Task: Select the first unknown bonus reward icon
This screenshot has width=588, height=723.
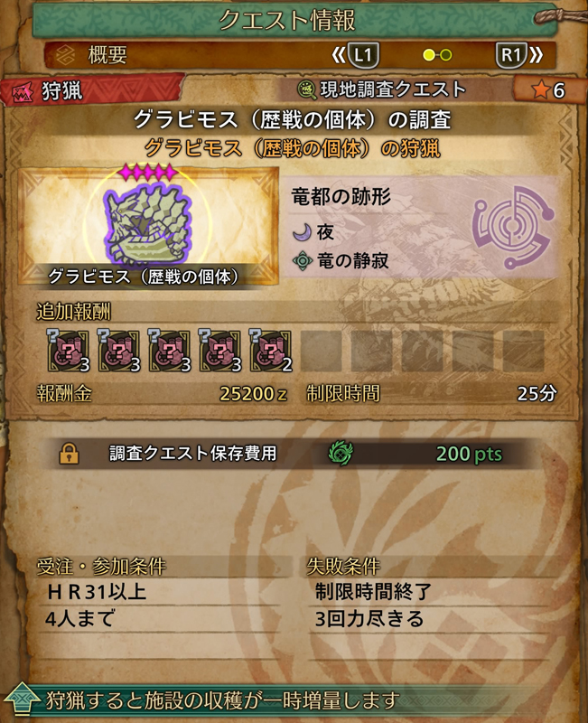Action: [x=68, y=351]
